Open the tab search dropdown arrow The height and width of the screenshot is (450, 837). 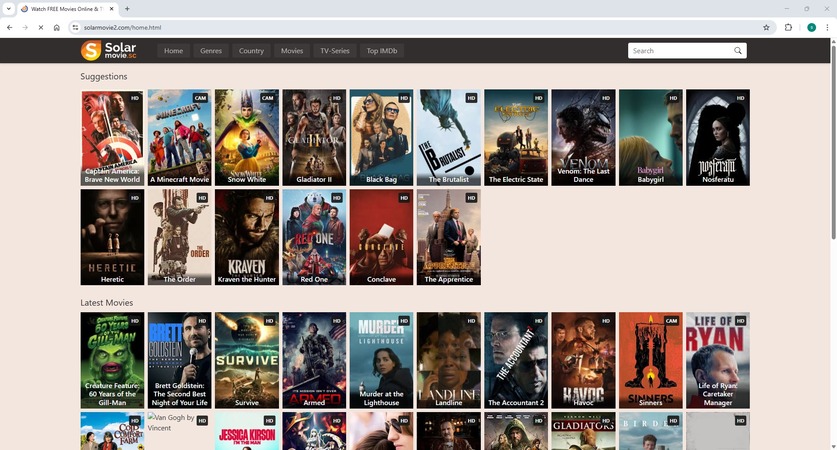9,9
